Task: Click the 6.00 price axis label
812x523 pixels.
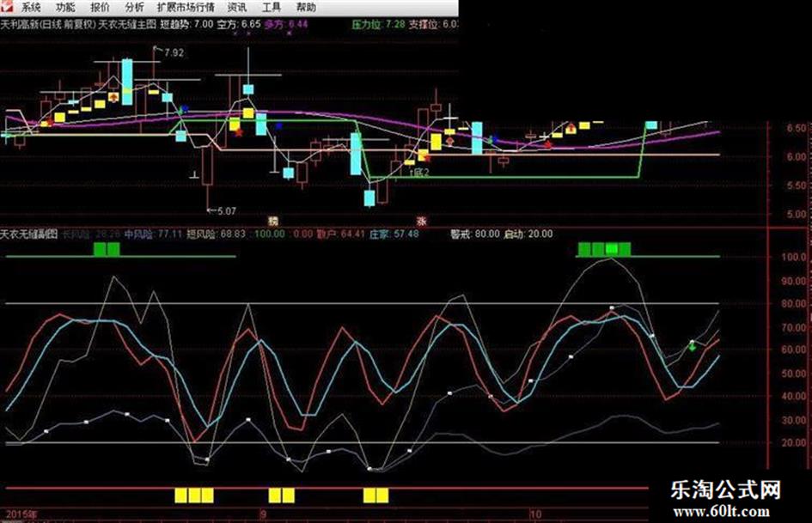Action: [x=796, y=156]
